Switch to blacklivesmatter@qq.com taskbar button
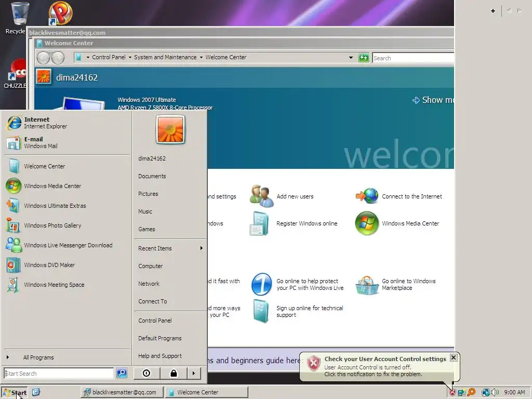The image size is (532, 399). (x=122, y=392)
